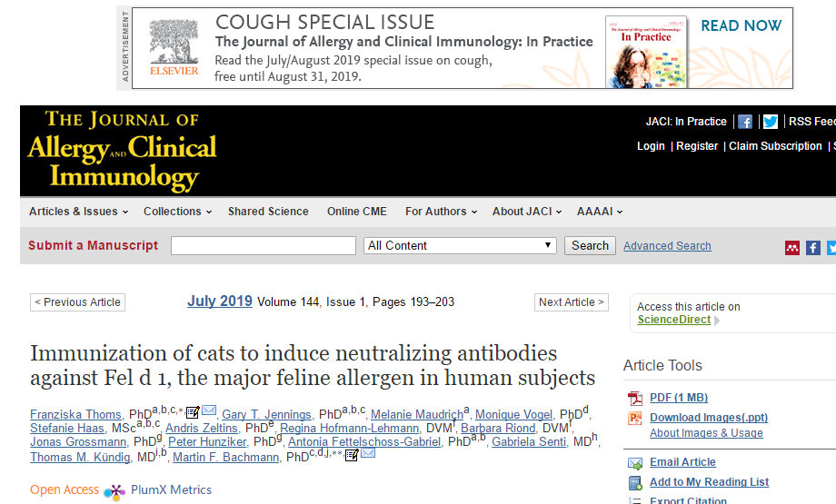Open the All Content search scope dropdown
Screen dimensions: 836x504
tap(460, 245)
